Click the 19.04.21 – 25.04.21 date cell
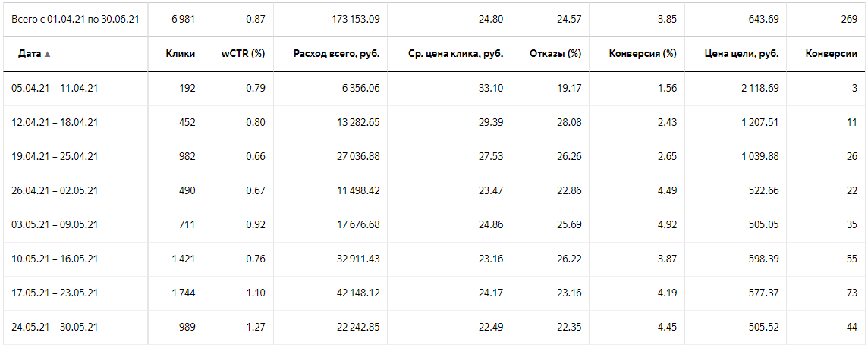The width and height of the screenshot is (868, 348). point(55,157)
